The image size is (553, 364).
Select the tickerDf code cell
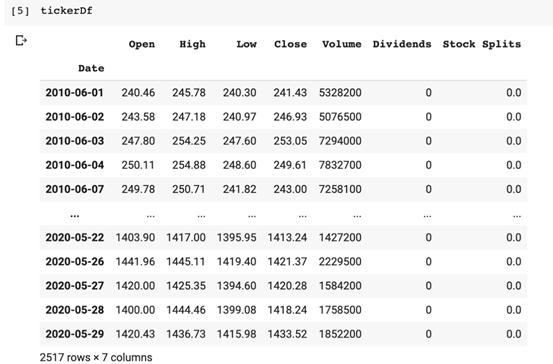tap(279, 12)
